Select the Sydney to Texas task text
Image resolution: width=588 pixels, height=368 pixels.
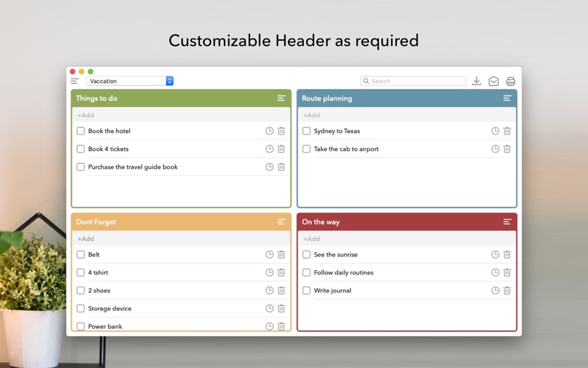[337, 131]
